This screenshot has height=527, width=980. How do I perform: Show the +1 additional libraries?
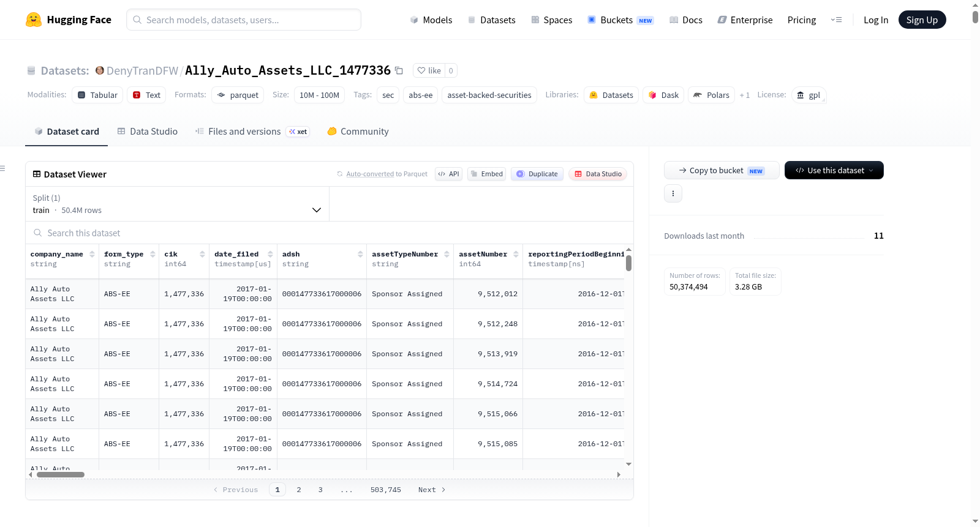point(745,95)
